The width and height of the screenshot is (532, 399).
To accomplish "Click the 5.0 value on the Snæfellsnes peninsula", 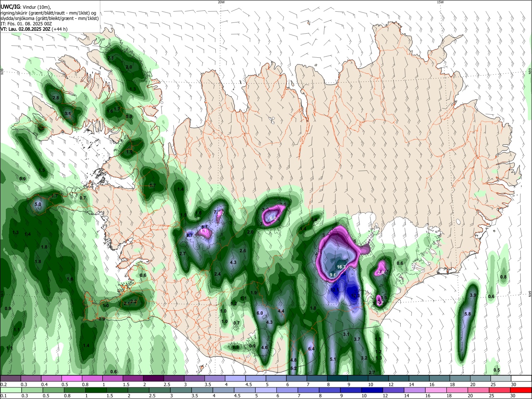I will coord(38,204).
